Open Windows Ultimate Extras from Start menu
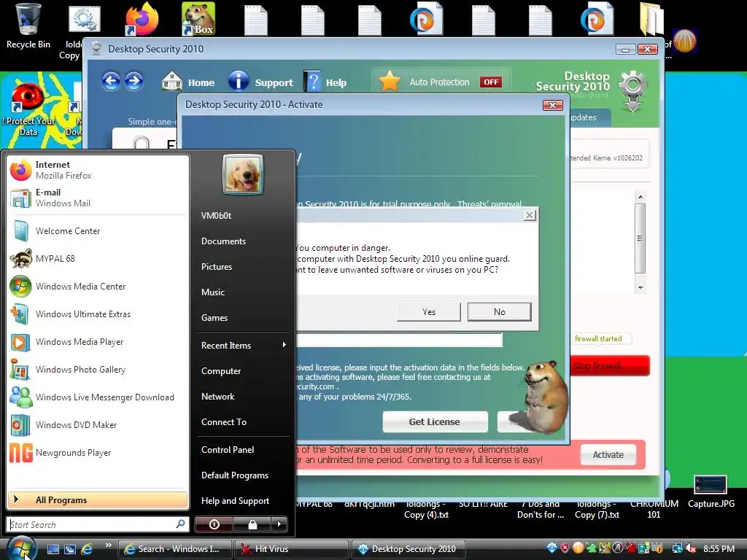Viewport: 747px width, 560px height. [97, 314]
